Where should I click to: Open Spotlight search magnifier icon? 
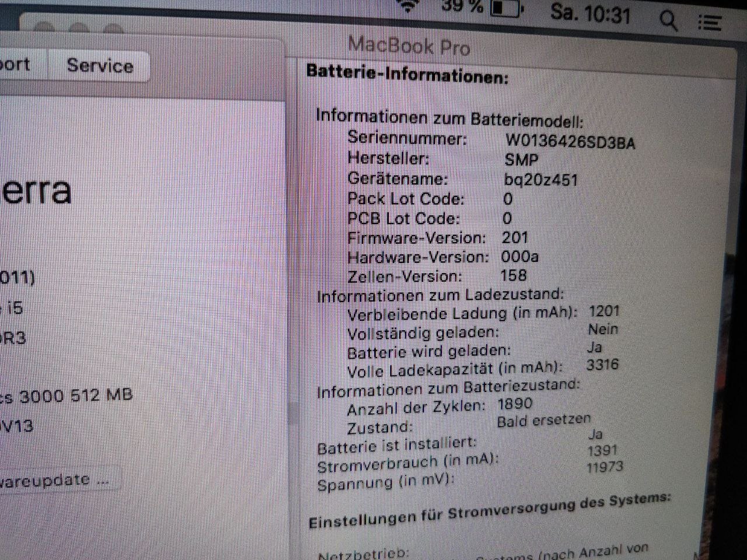[x=669, y=22]
